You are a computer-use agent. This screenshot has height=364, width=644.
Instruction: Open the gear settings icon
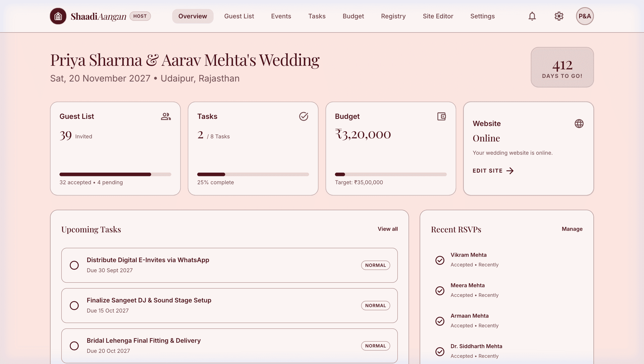click(559, 16)
